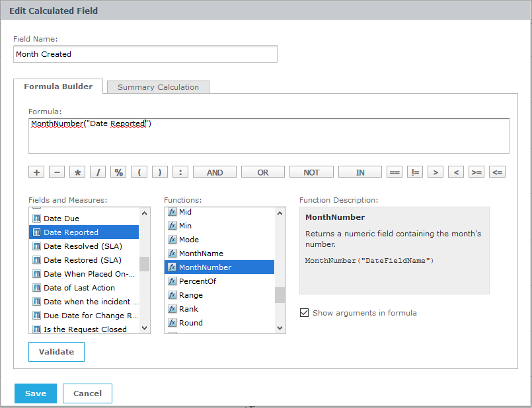
Task: Insert the percent operator
Action: pos(118,172)
